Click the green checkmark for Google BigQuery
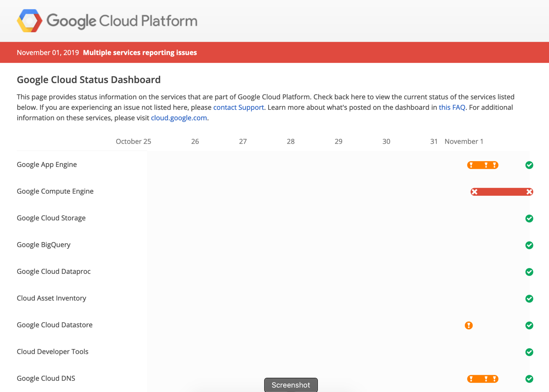Screen dimensions: 549x392 (x=529, y=245)
